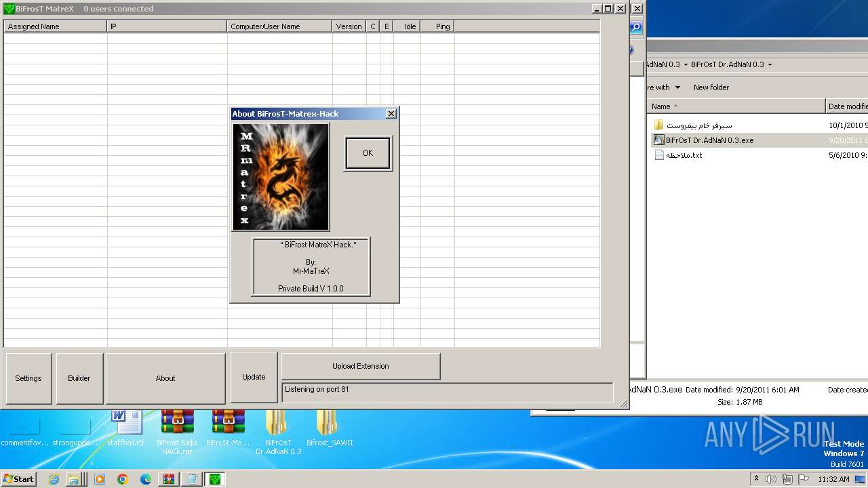The image size is (868, 488).
Task: Click the network tray icon
Action: 787,479
